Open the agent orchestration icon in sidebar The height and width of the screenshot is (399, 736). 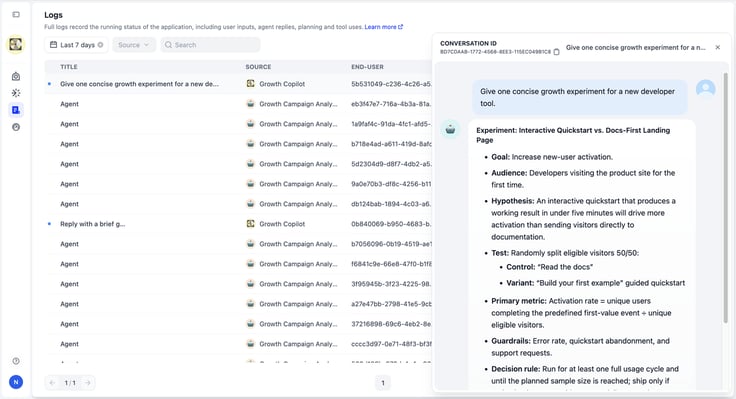[16, 77]
